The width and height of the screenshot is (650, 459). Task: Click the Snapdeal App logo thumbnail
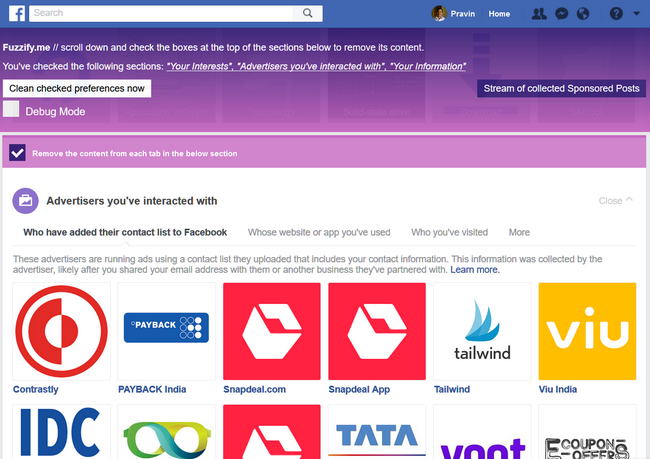pyautogui.click(x=377, y=331)
